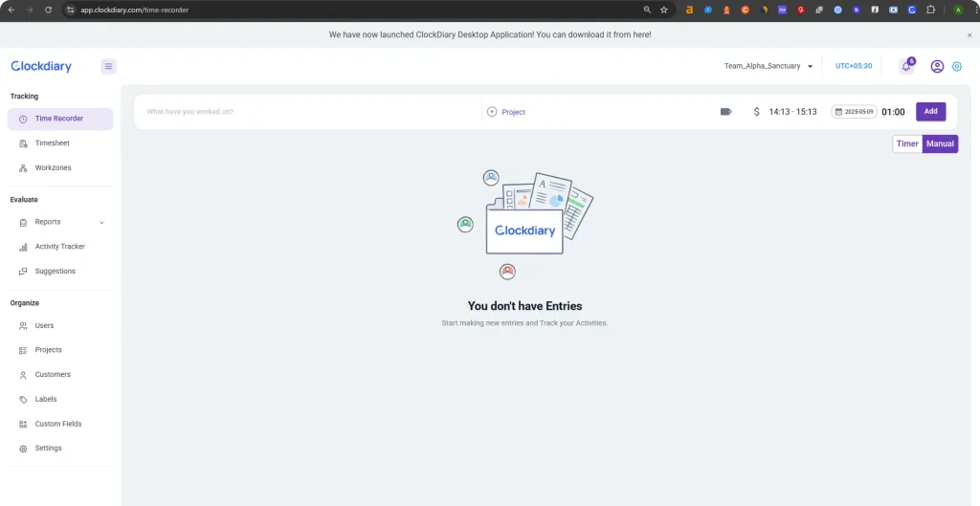This screenshot has height=506, width=980.
Task: Click the Add button
Action: pos(930,112)
